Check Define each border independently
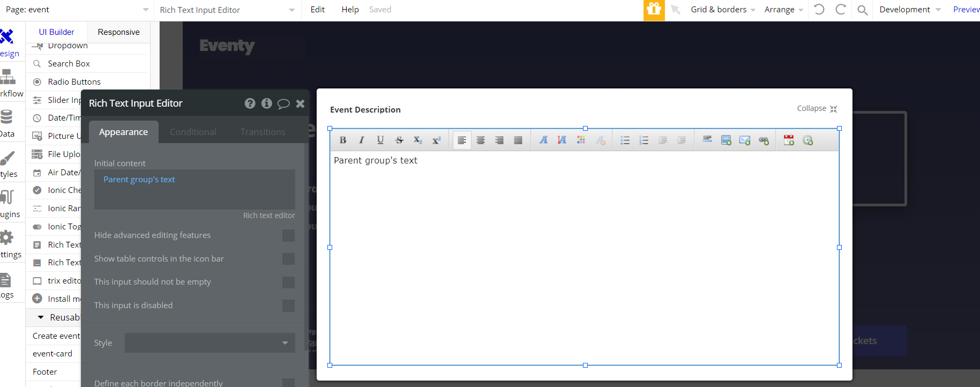This screenshot has width=980, height=387. click(x=288, y=383)
